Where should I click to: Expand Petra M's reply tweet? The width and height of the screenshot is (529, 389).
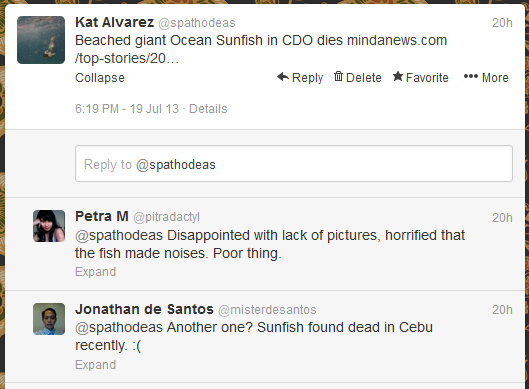tap(95, 272)
